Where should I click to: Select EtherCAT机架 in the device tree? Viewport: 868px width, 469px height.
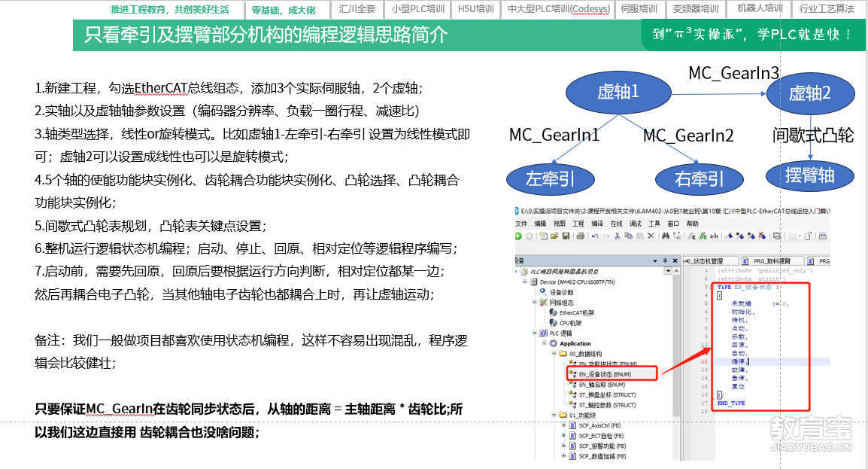pos(576,312)
